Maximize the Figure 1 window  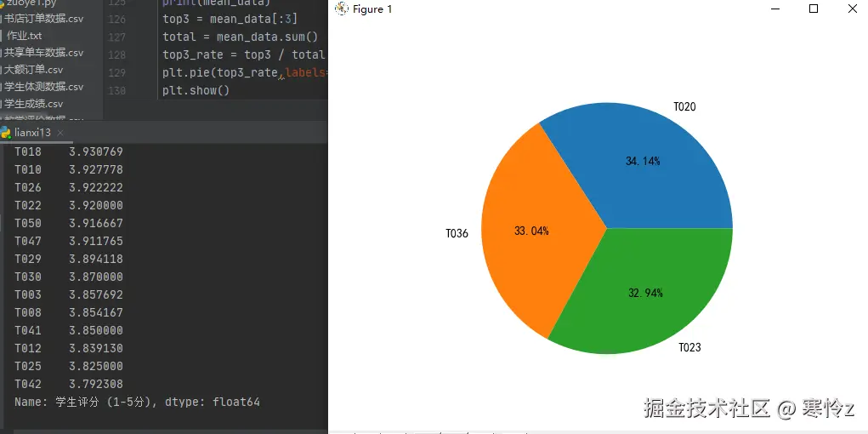814,9
